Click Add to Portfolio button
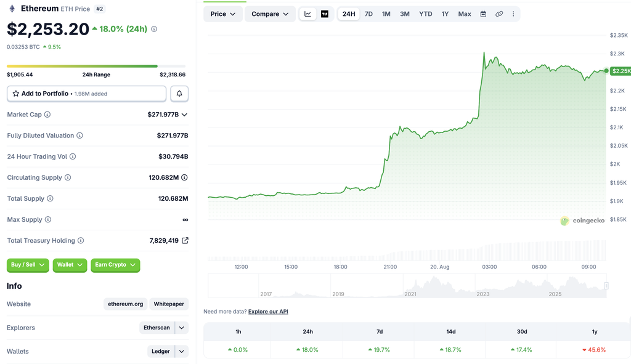631x364 pixels. [86, 94]
